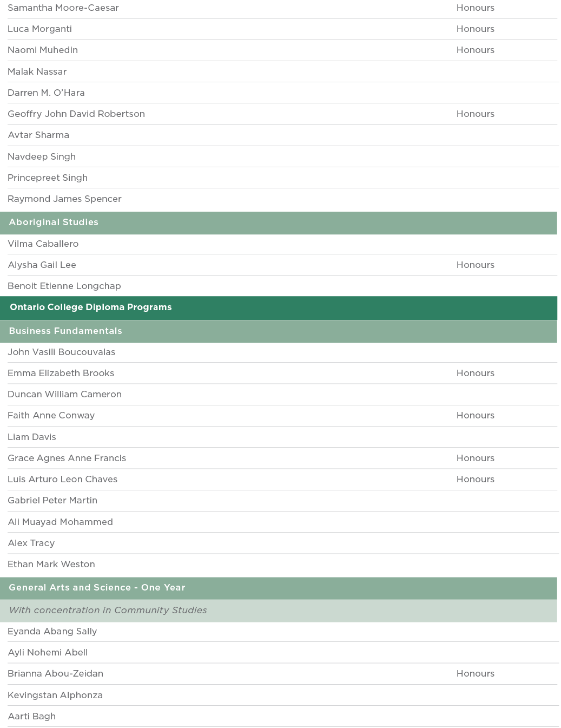Click Honours next to Brianna Abou-Zeidan
The image size is (561, 728).
tap(475, 674)
